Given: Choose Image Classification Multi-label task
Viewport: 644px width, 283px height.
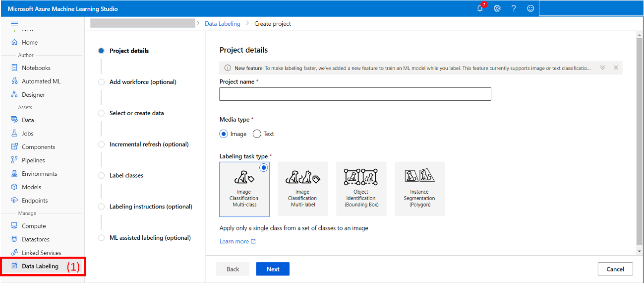Looking at the screenshot, I should coord(303,189).
